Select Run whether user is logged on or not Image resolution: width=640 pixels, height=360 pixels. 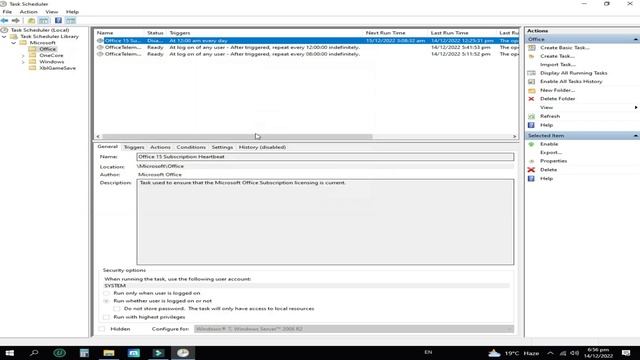[x=106, y=301]
